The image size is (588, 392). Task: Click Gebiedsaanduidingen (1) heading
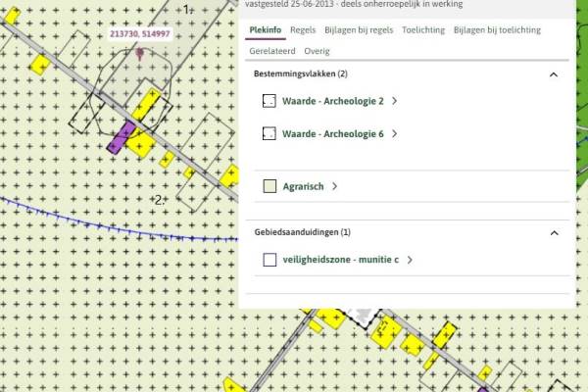(x=302, y=232)
